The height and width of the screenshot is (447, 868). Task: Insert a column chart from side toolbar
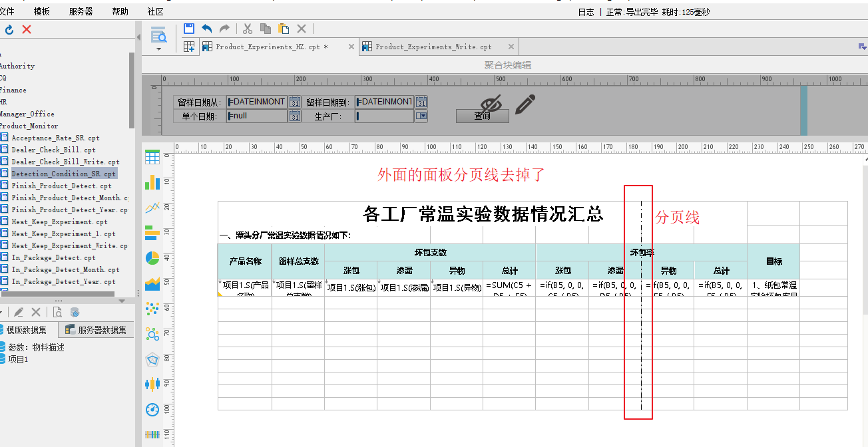click(x=152, y=182)
